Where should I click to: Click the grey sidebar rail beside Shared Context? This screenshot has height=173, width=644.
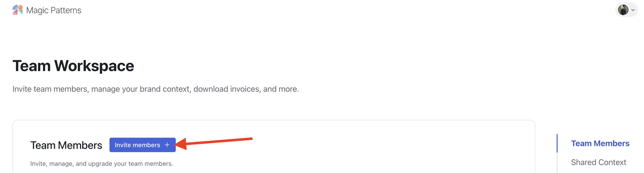(x=557, y=163)
